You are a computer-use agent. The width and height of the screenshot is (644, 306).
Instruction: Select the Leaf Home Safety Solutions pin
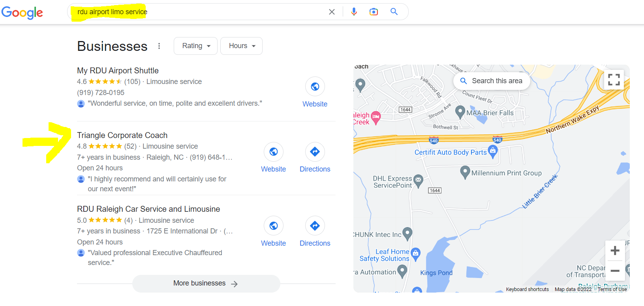click(x=415, y=254)
